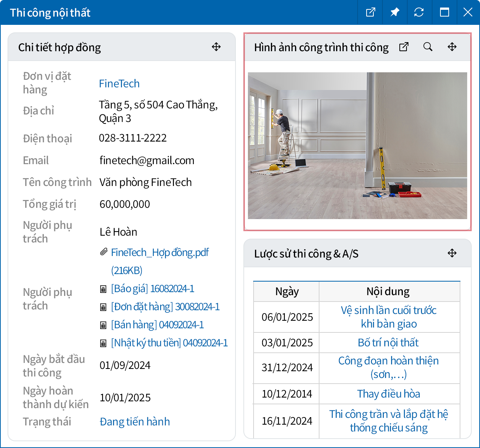
Task: Open the Bán hàng 04092024-1 slip
Action: (157, 325)
